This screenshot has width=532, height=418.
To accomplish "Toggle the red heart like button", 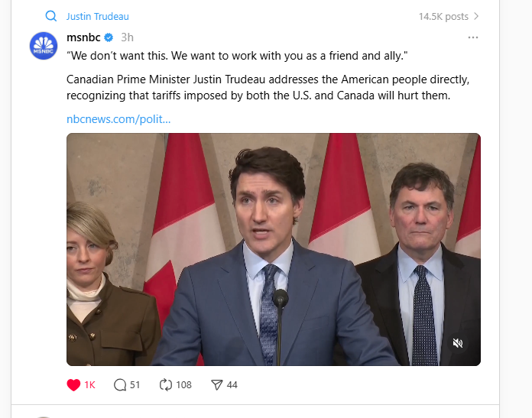I will [x=74, y=384].
